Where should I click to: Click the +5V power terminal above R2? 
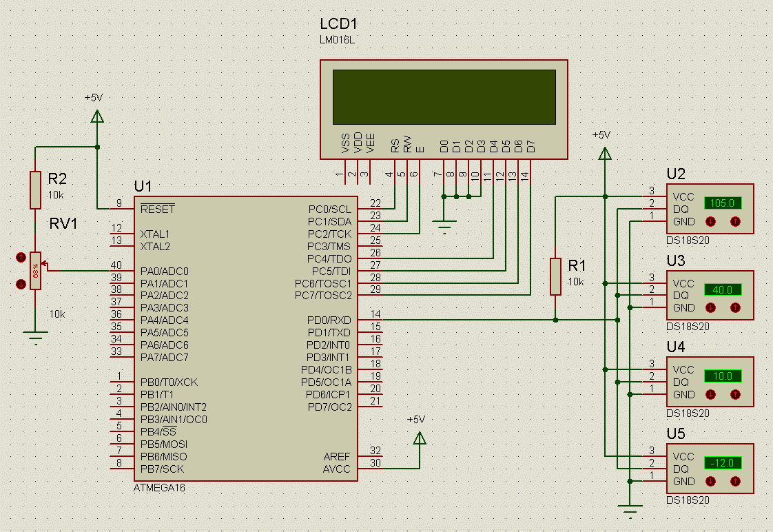(97, 116)
